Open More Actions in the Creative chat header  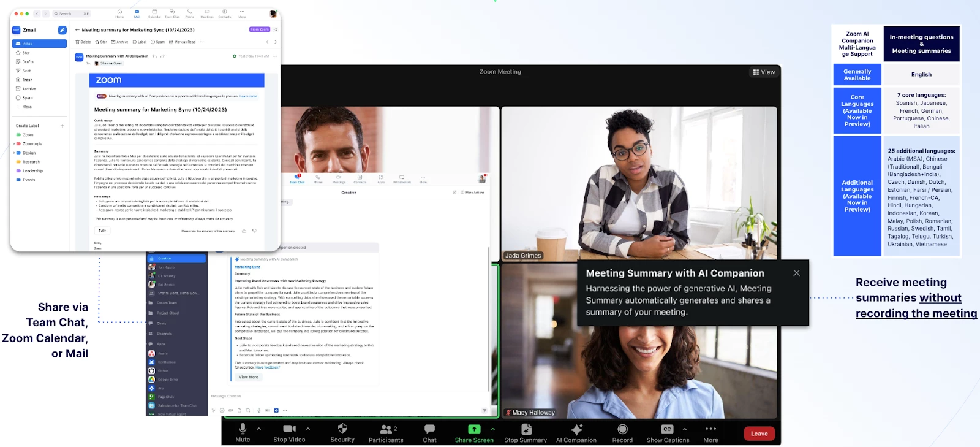[472, 193]
